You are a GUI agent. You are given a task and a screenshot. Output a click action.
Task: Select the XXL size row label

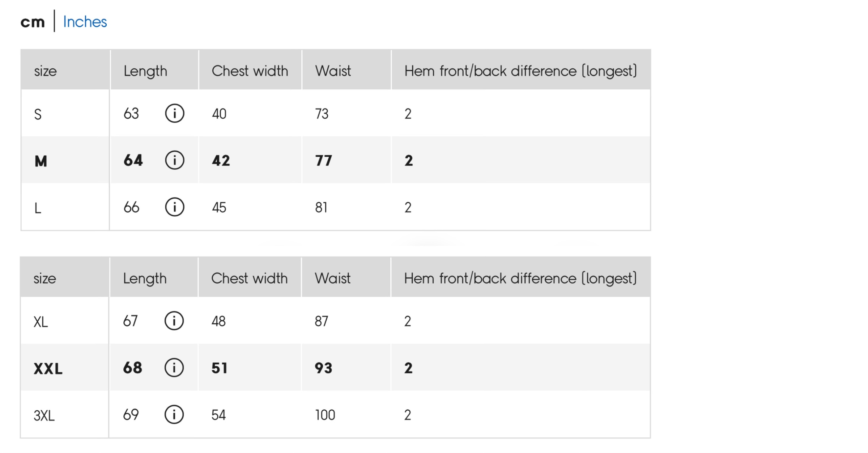tap(48, 368)
